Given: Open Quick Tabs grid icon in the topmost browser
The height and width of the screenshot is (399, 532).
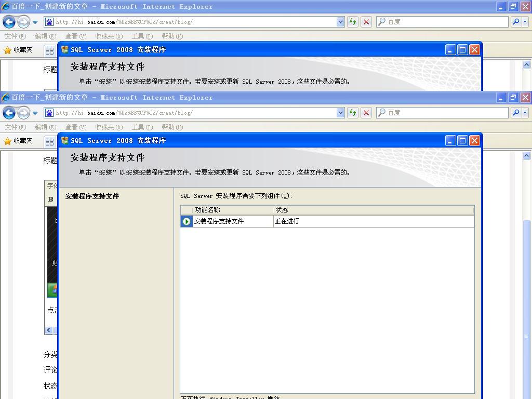Looking at the screenshot, I should click(49, 50).
